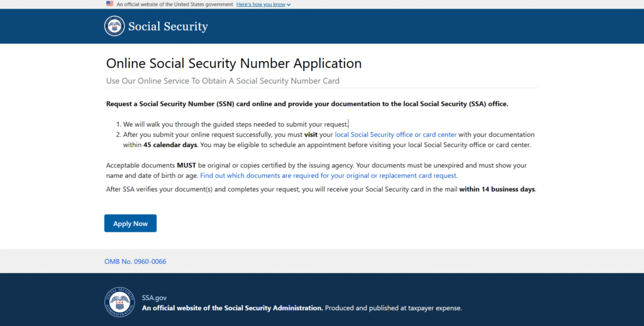Click the Social Security header seal logo
The height and width of the screenshot is (326, 644).
[114, 26]
